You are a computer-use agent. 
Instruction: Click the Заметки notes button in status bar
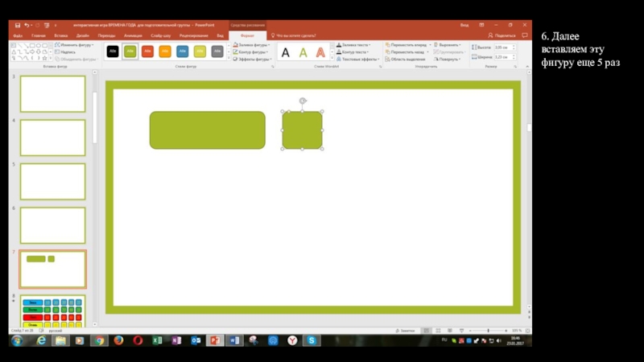click(405, 331)
